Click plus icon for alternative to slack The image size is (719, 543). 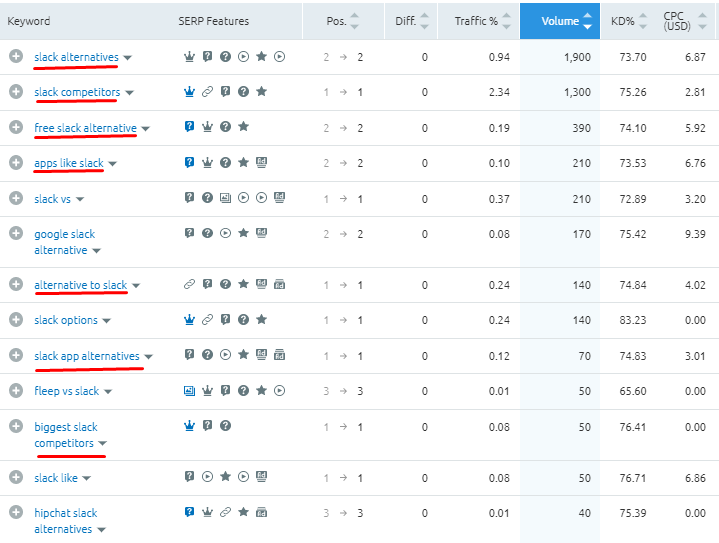pyautogui.click(x=16, y=284)
